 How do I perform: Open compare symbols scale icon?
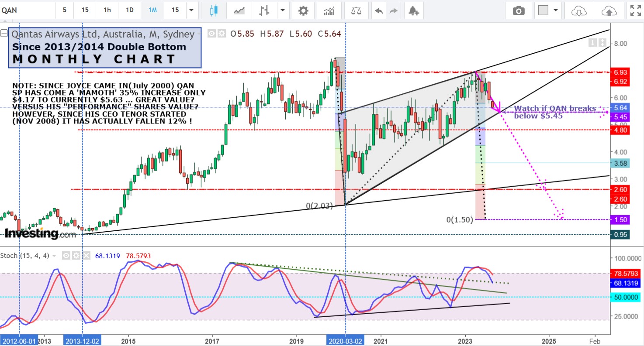click(356, 10)
